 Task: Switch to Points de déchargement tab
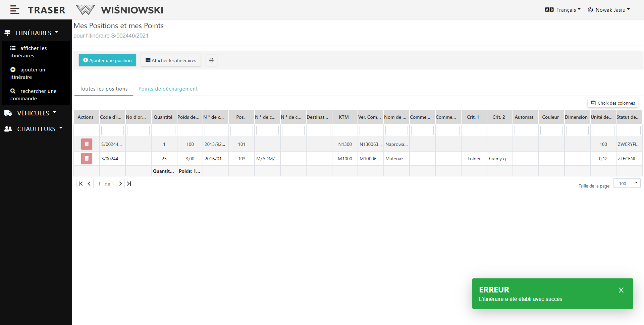click(168, 89)
